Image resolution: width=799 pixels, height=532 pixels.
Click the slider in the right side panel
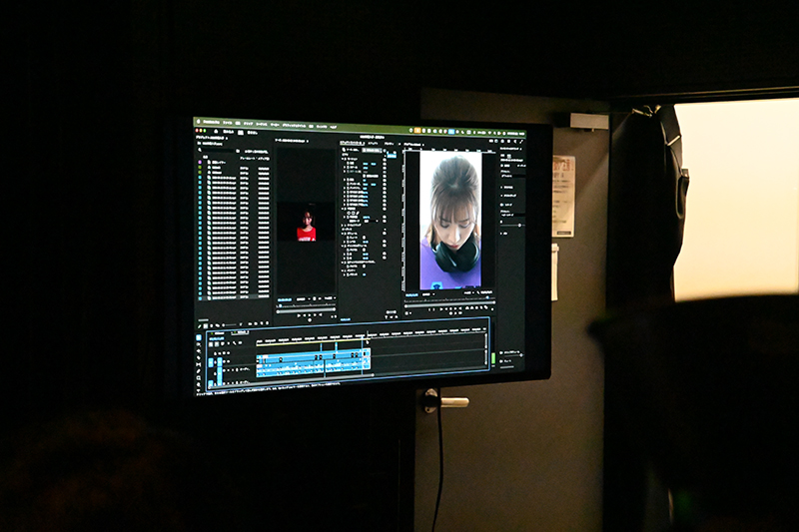click(512, 226)
